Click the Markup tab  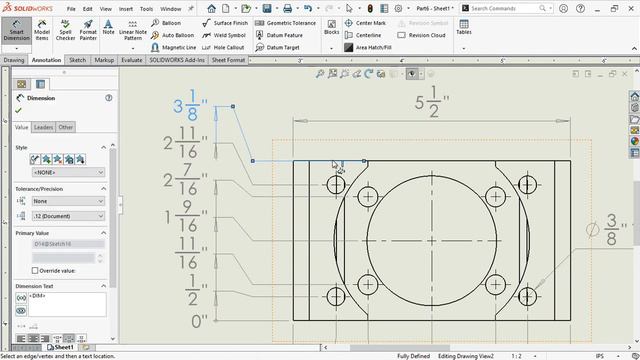104,60
